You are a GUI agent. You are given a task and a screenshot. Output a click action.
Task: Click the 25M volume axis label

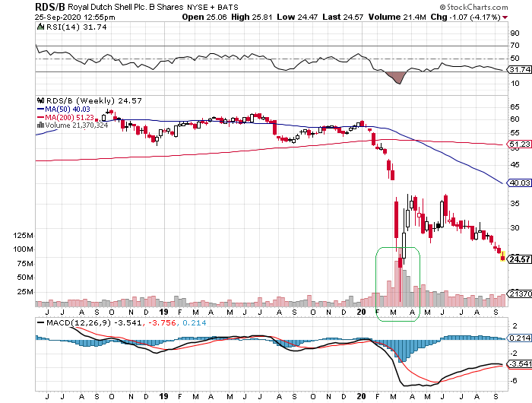(25, 292)
